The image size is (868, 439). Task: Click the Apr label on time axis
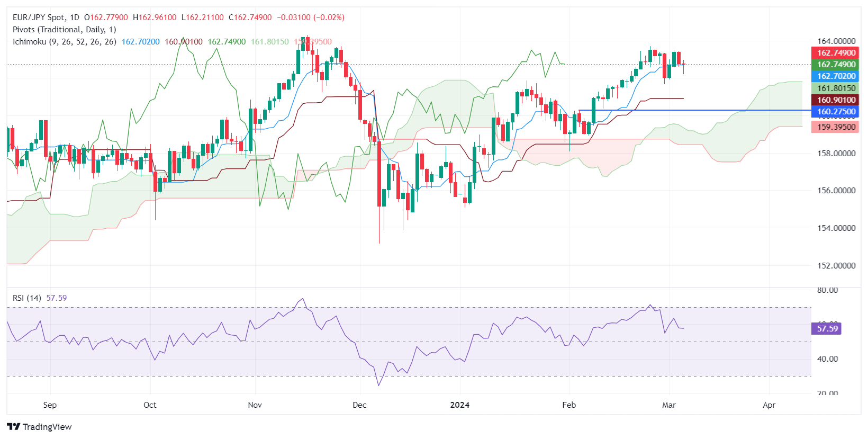click(x=769, y=405)
